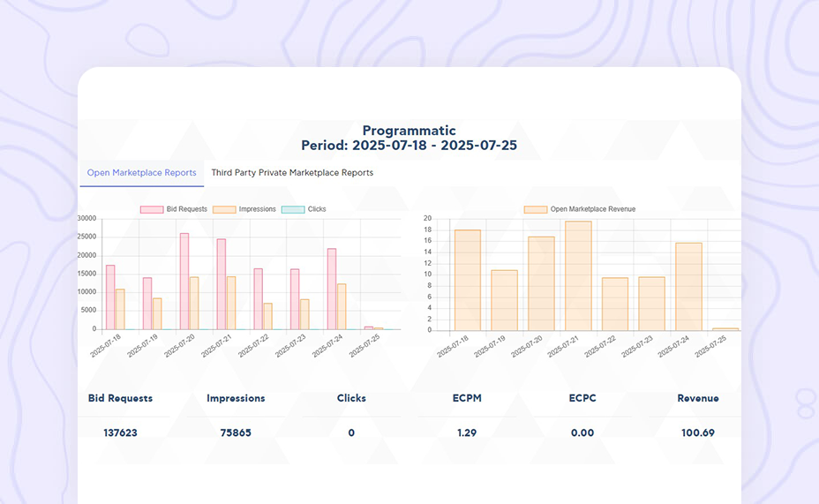Select the 2025-07-20 revenue bar
The image size is (819, 504).
(541, 283)
